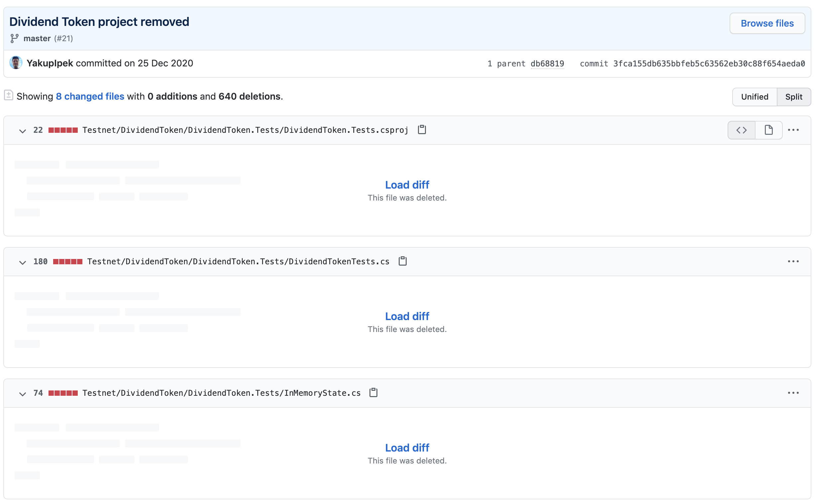Collapse the DividendTokenTests.cs file diff
The height and width of the screenshot is (504, 814).
(x=22, y=262)
